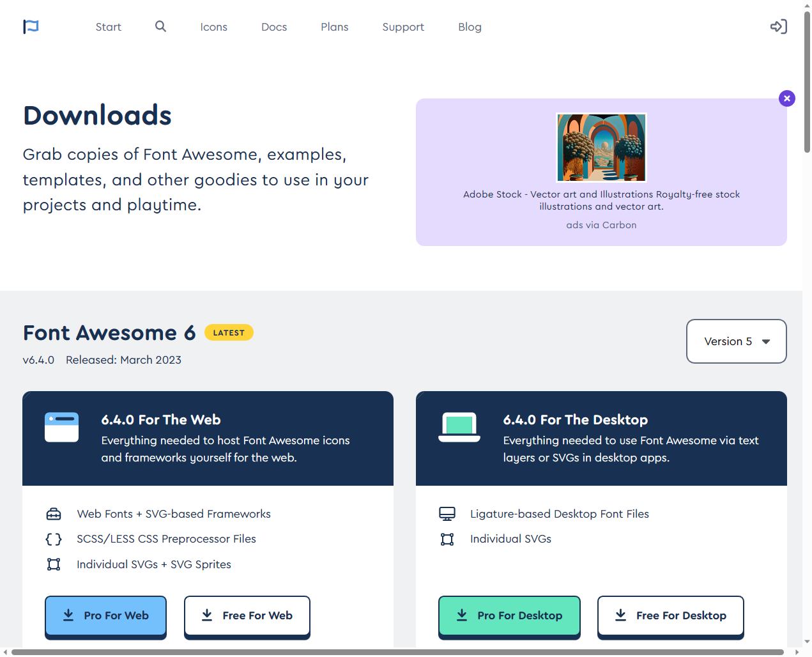812x657 pixels.
Task: Click the '6.4.0 For The Desktop' heading
Action: tap(576, 420)
